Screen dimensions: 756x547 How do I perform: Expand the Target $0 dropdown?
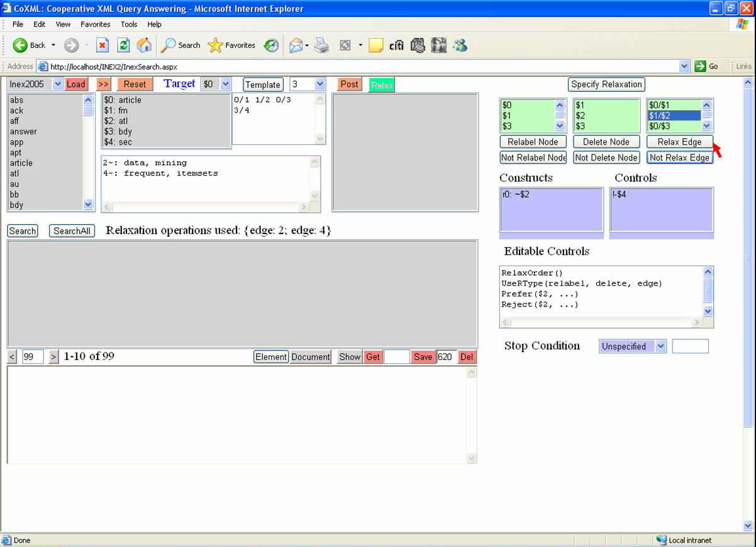[x=226, y=84]
